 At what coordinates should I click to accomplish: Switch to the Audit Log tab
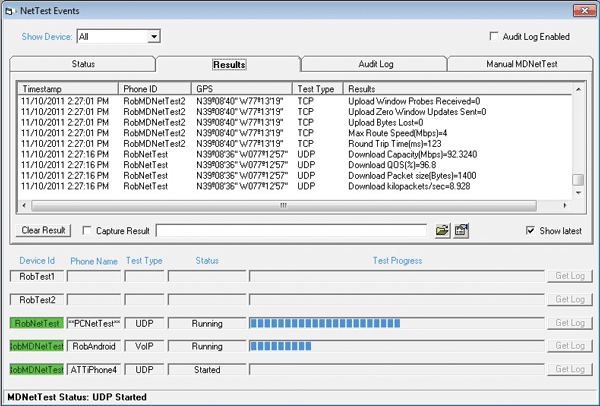point(375,64)
